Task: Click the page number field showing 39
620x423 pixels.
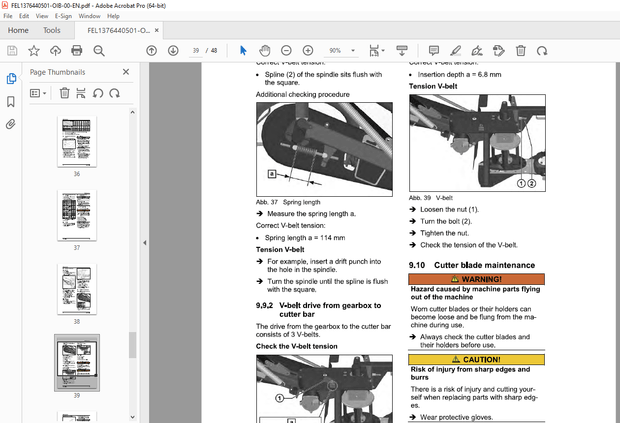Action: click(x=196, y=51)
